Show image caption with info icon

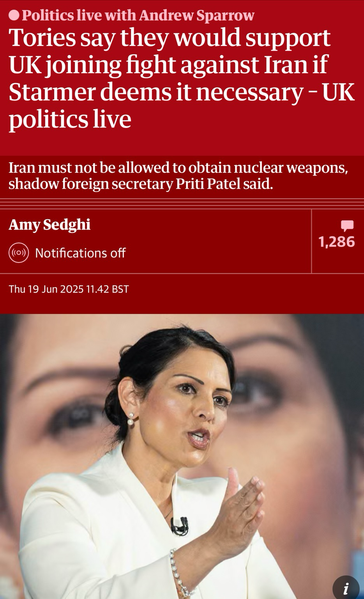pyautogui.click(x=346, y=588)
